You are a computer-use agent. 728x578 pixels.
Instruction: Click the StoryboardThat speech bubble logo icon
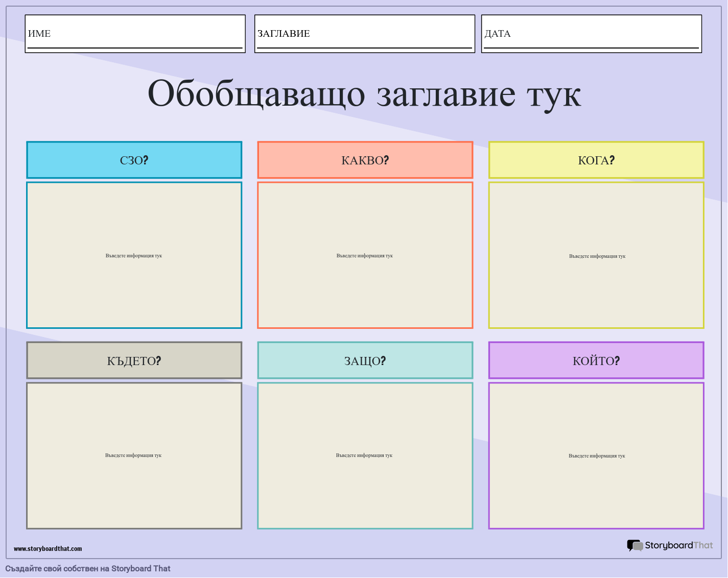tap(635, 545)
